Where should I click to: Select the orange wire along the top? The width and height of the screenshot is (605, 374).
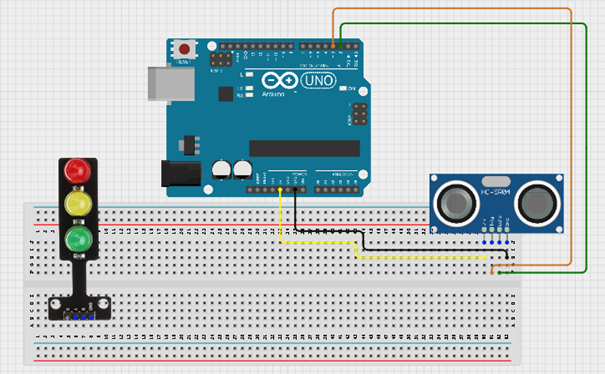pyautogui.click(x=451, y=8)
